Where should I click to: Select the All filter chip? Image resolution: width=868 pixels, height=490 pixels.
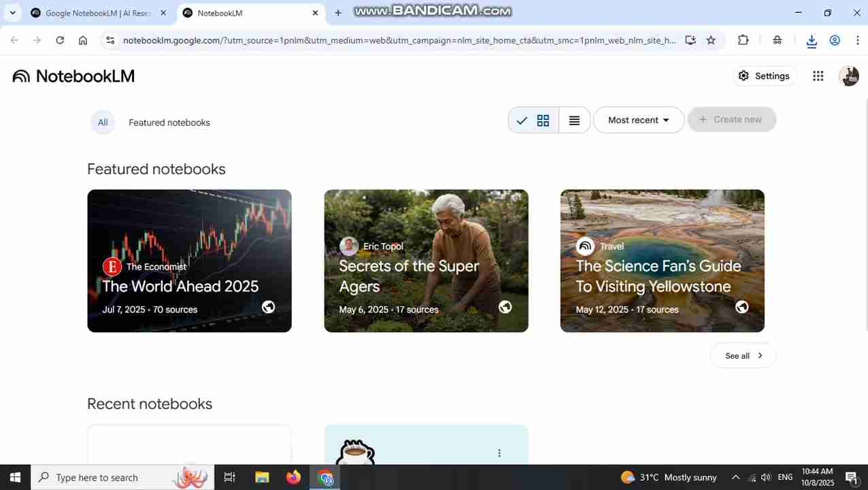coord(103,122)
